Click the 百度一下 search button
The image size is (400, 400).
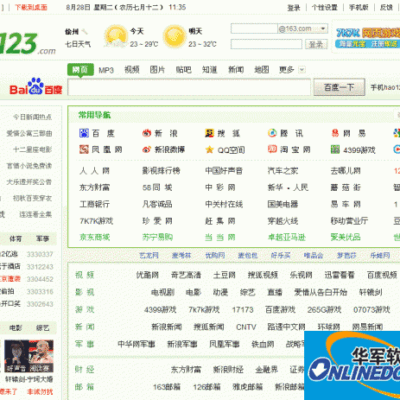coord(339,87)
